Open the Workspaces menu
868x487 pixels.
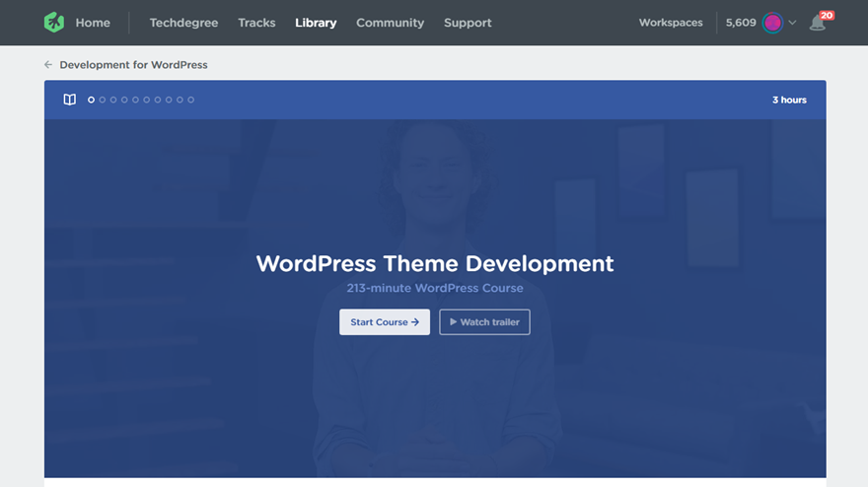pyautogui.click(x=671, y=23)
